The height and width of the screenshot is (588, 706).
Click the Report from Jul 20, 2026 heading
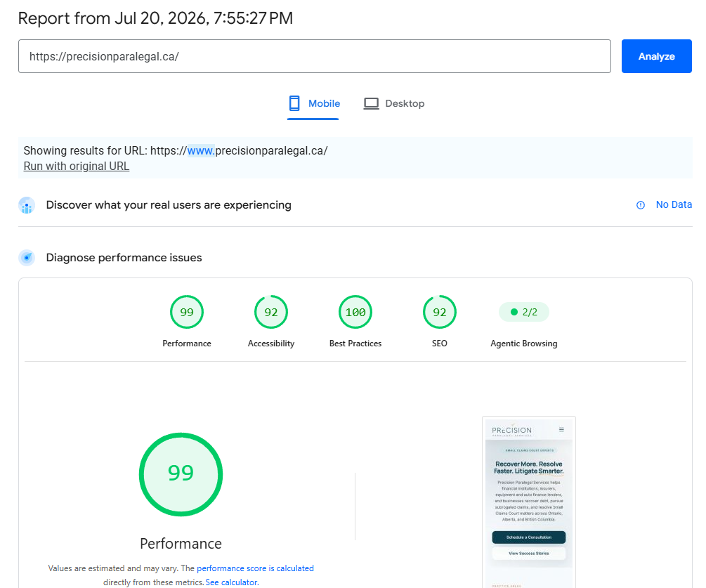pos(155,18)
